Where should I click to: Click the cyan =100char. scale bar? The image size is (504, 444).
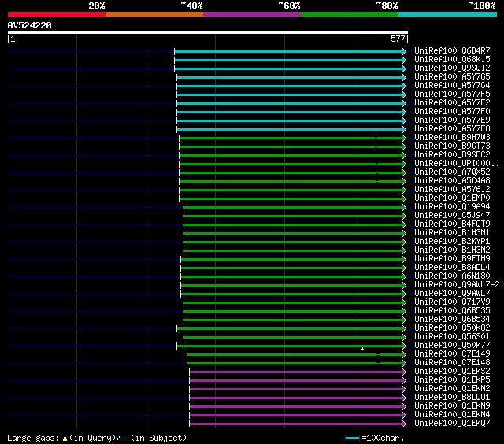pyautogui.click(x=352, y=438)
